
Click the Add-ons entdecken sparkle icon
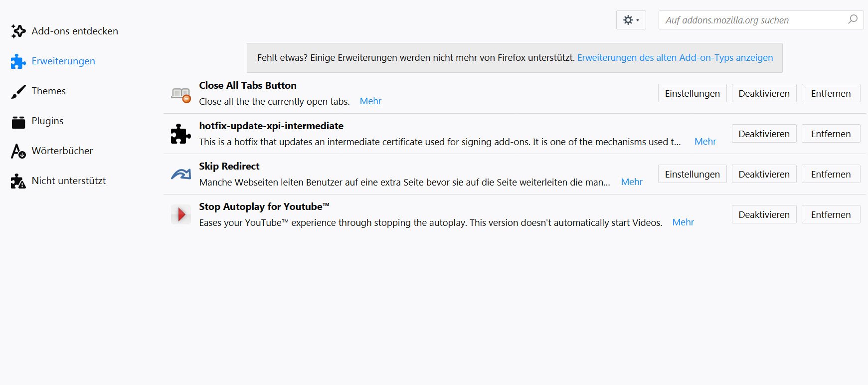[18, 31]
